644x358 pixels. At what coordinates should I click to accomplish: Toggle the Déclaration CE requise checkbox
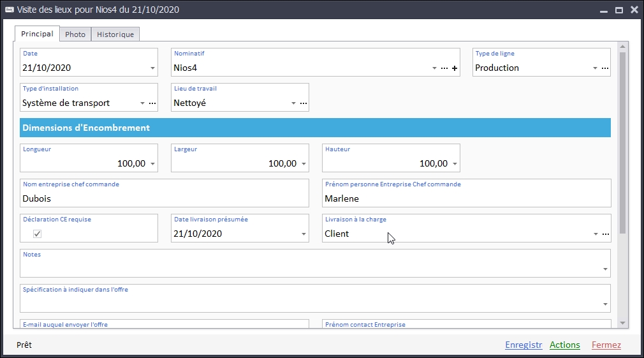[38, 234]
